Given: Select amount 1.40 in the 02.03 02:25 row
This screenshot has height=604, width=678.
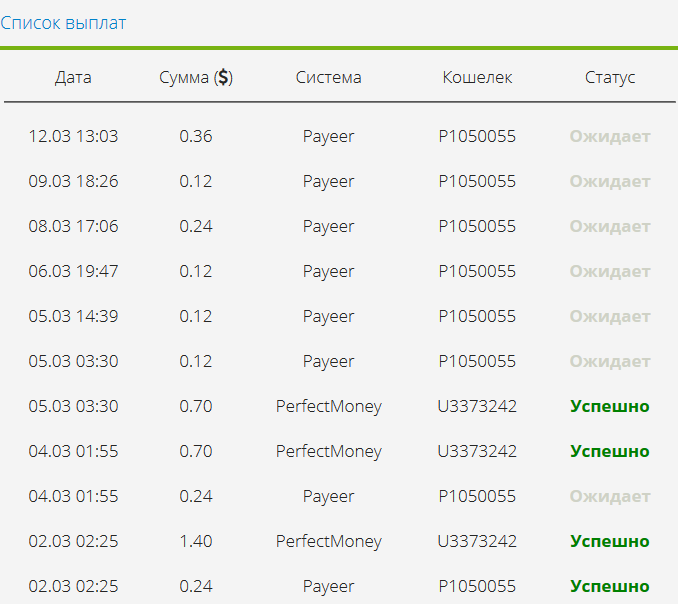Looking at the screenshot, I should click(x=196, y=541).
